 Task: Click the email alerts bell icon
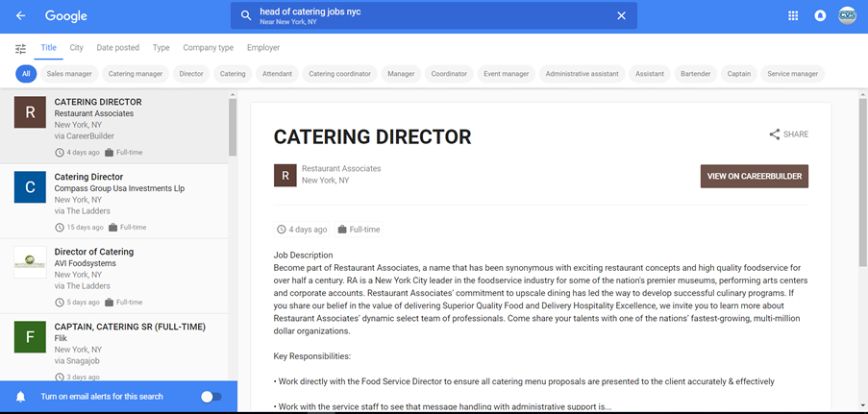pyautogui.click(x=21, y=397)
